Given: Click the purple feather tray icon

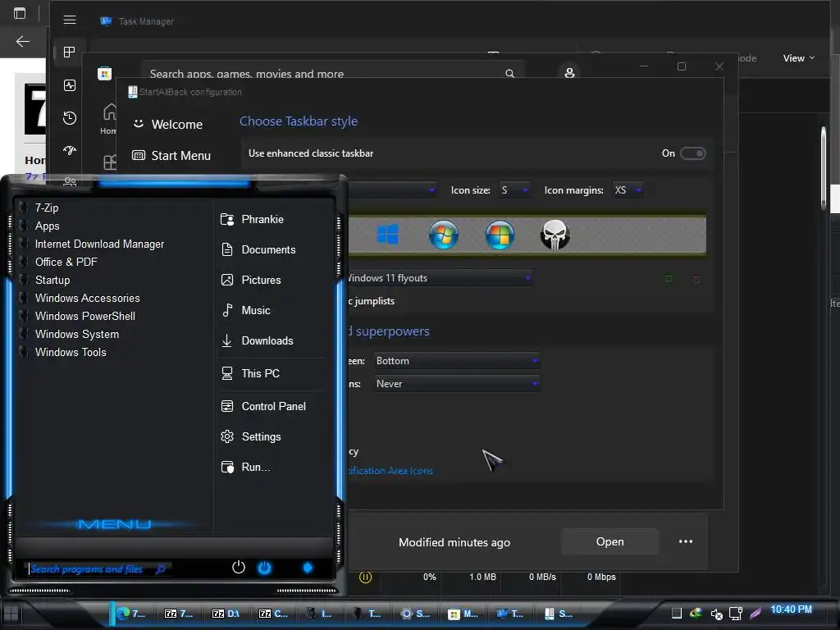Looking at the screenshot, I should (x=756, y=614).
